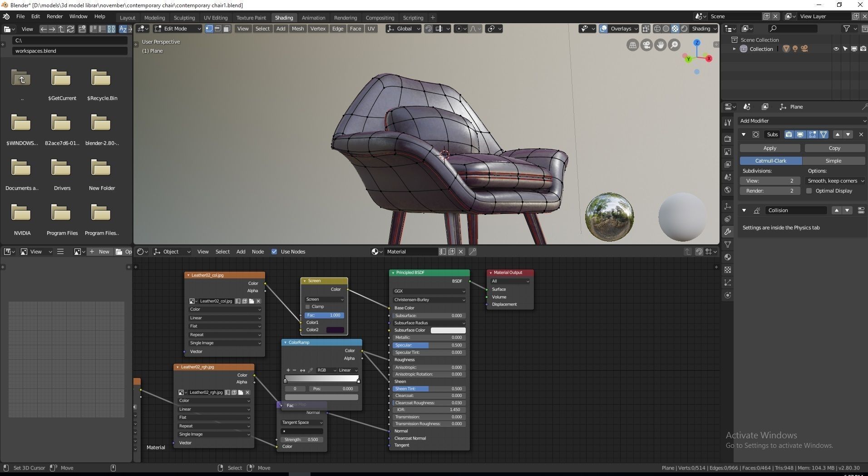This screenshot has height=476, width=868.
Task: Create new directory in file browser
Action: (82, 29)
